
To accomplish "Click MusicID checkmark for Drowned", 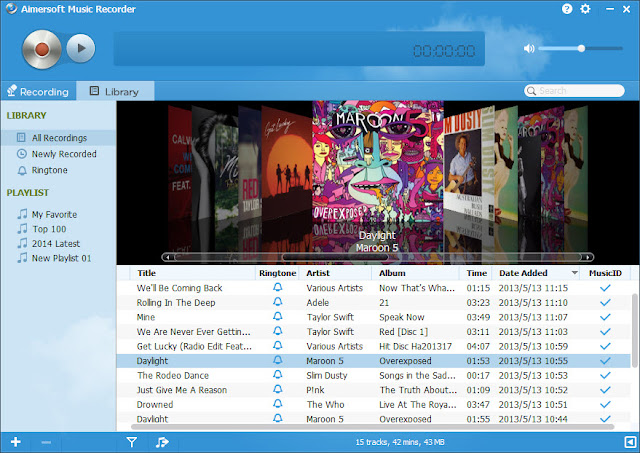I will (605, 405).
